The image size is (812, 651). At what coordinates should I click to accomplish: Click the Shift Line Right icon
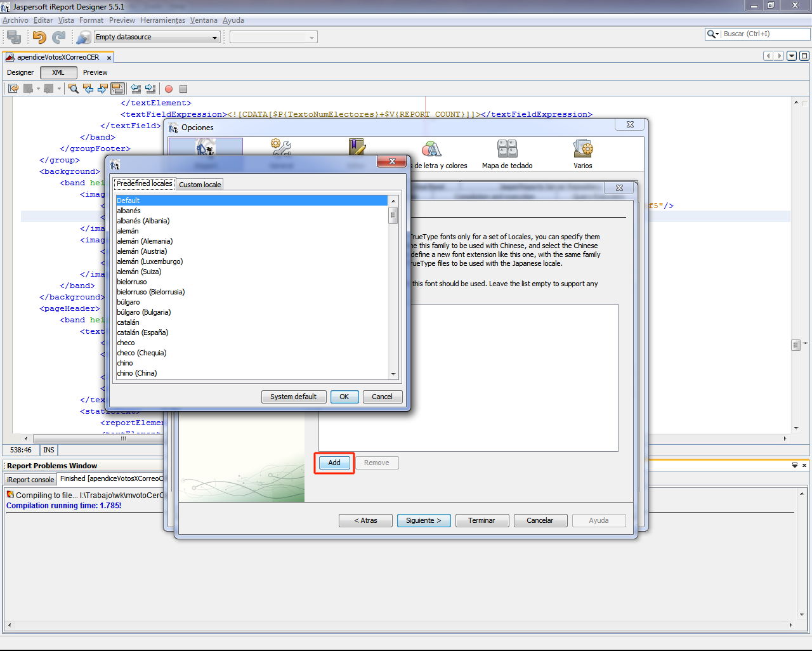tap(150, 89)
